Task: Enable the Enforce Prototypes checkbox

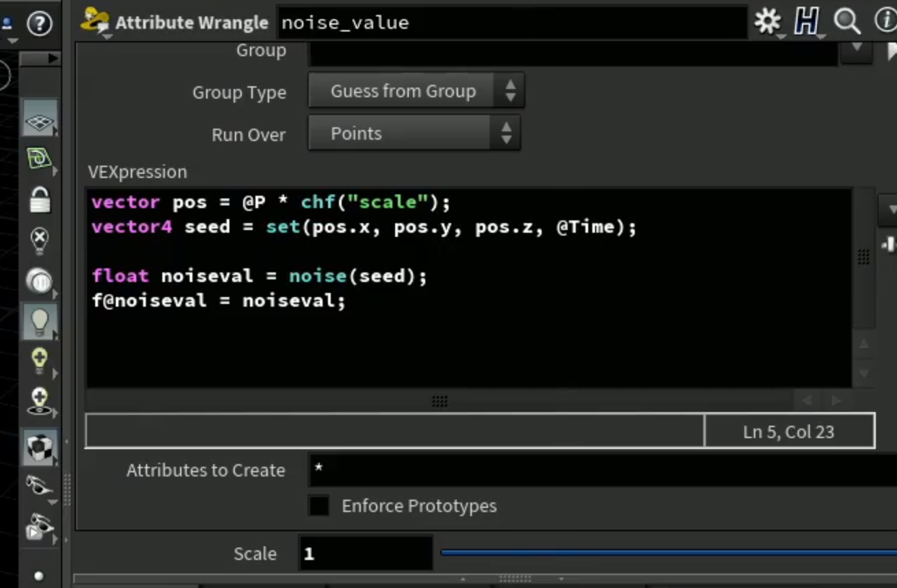Action: 319,506
